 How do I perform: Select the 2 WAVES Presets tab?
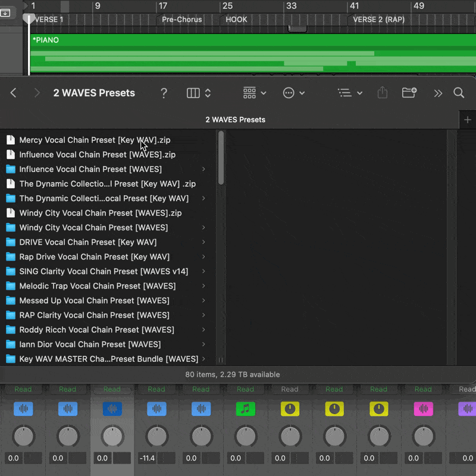[235, 120]
